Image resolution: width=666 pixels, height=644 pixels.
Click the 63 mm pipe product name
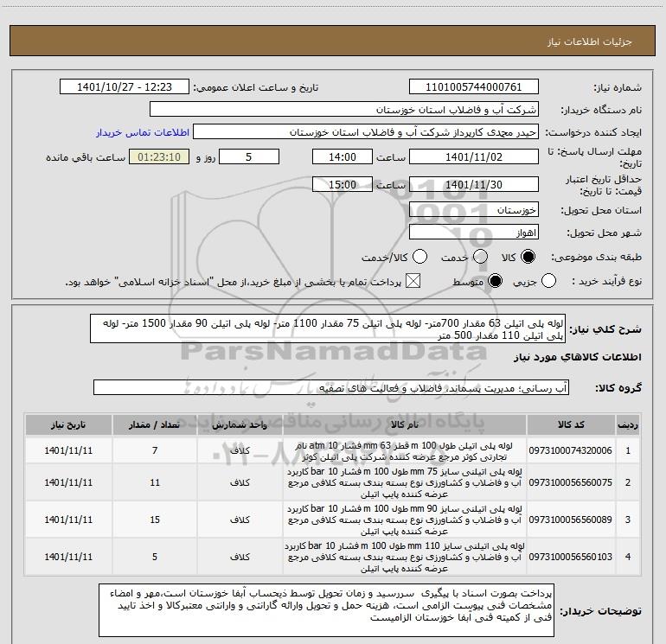405,451
